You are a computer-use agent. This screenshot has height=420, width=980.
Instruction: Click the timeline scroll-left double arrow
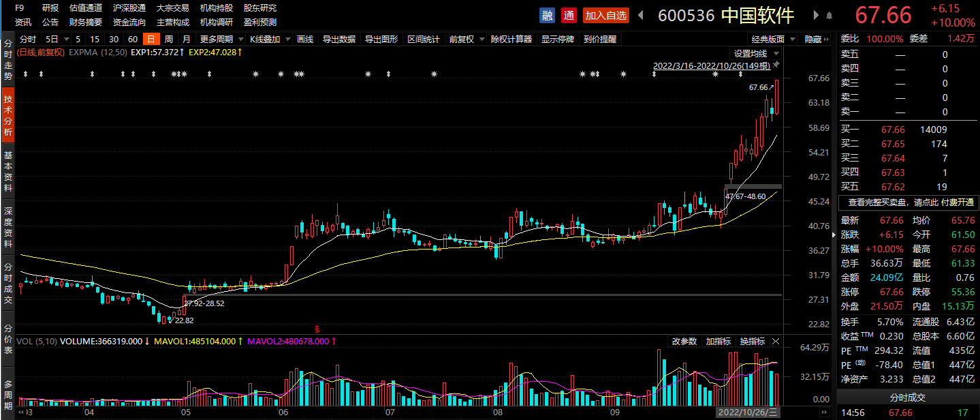[21, 412]
